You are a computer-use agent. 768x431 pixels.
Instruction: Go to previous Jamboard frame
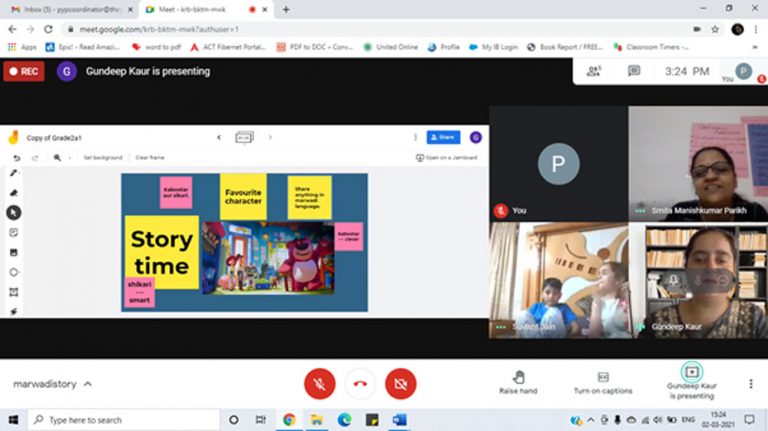tap(219, 138)
